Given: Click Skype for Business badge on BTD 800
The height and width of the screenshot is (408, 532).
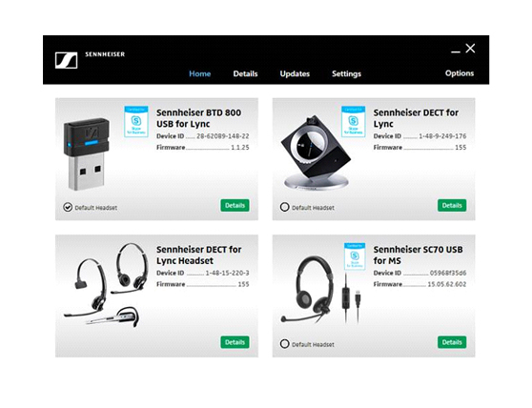Looking at the screenshot, I should click(x=136, y=121).
